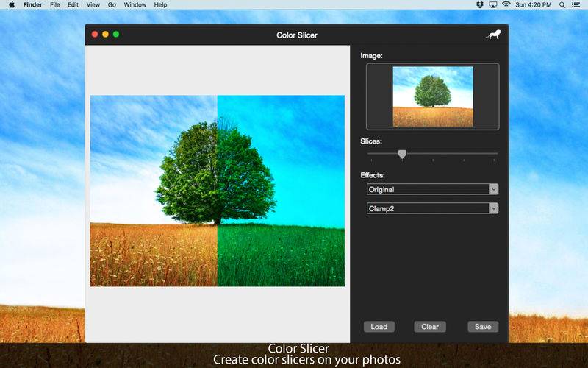
Task: Zoom Color Slicer with the green button
Action: tap(116, 34)
